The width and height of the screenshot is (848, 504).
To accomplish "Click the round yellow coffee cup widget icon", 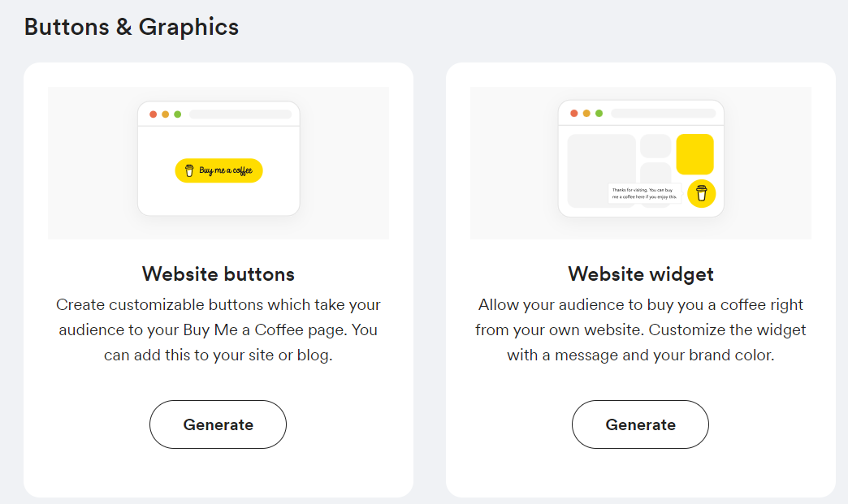I will pos(702,193).
